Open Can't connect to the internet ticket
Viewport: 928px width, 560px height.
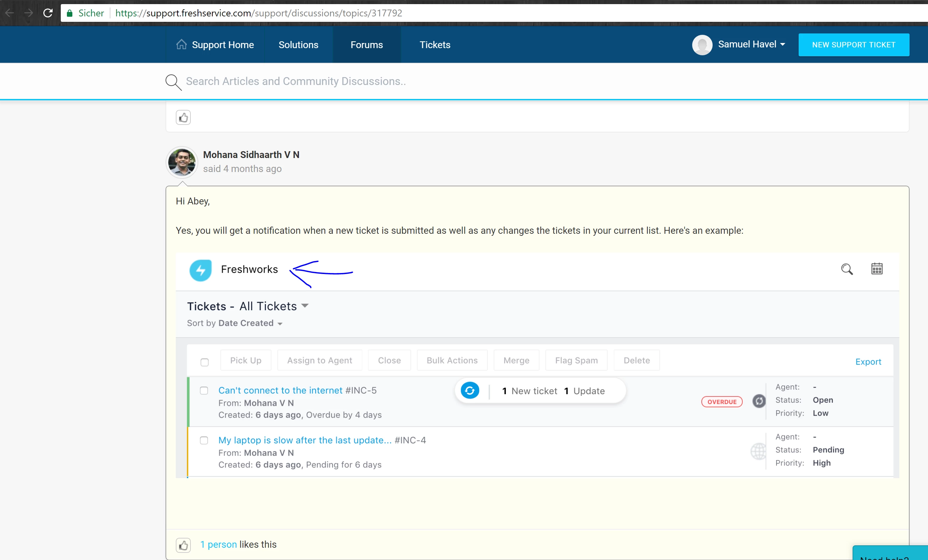[x=280, y=390]
